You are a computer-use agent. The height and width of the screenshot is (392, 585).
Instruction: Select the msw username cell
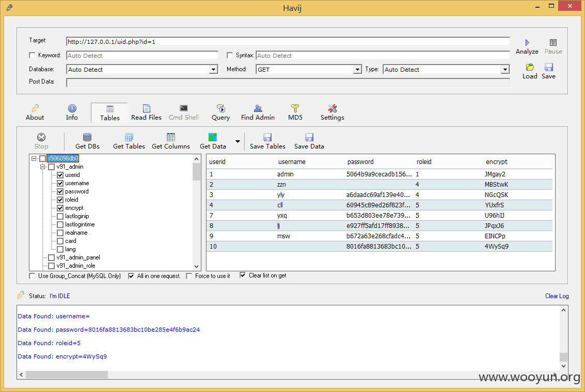tap(283, 236)
